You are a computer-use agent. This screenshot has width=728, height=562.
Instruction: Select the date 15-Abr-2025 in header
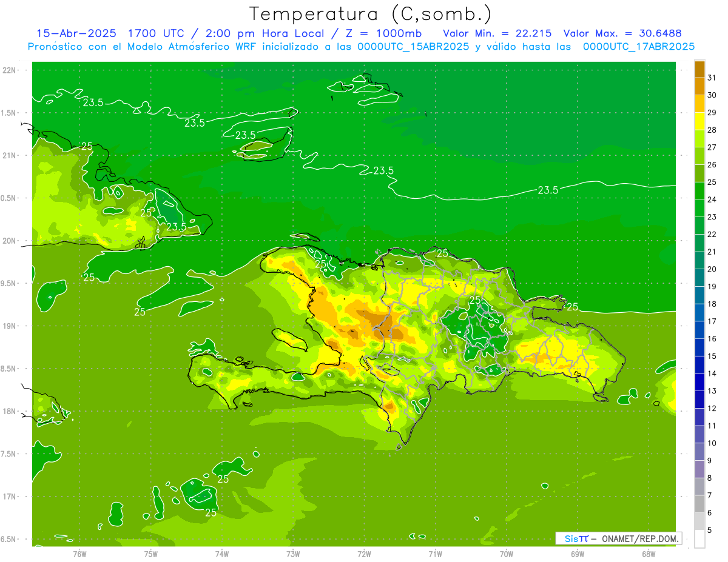pos(76,33)
